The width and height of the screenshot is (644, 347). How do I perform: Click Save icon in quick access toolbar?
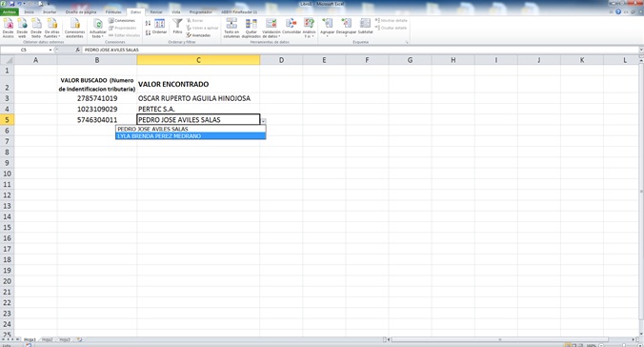tap(11, 3)
